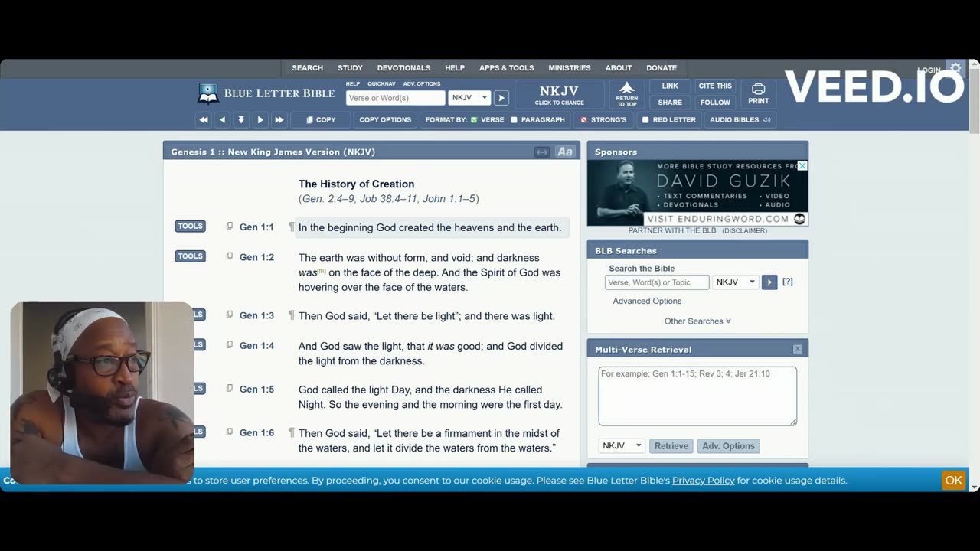Image resolution: width=980 pixels, height=551 pixels.
Task: Click copy icon beside Gen 1:4
Action: pos(229,345)
